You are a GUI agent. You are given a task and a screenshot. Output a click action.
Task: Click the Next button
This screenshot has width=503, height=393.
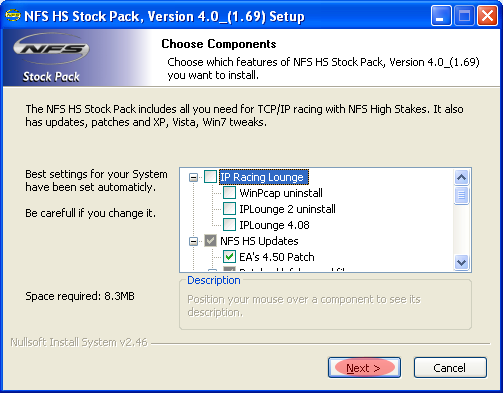364,368
